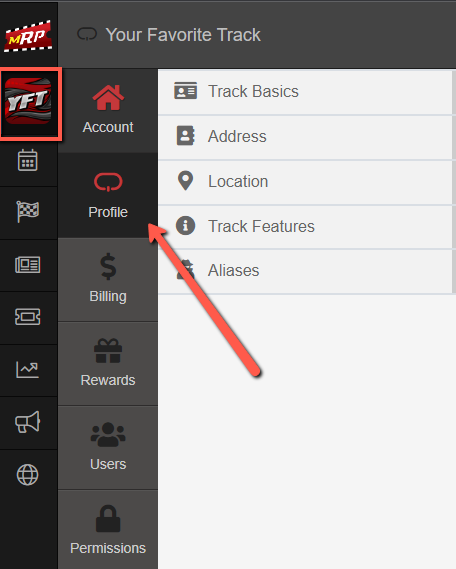Open the calendar icon in sidebar
Image resolution: width=456 pixels, height=569 pixels.
pos(28,160)
